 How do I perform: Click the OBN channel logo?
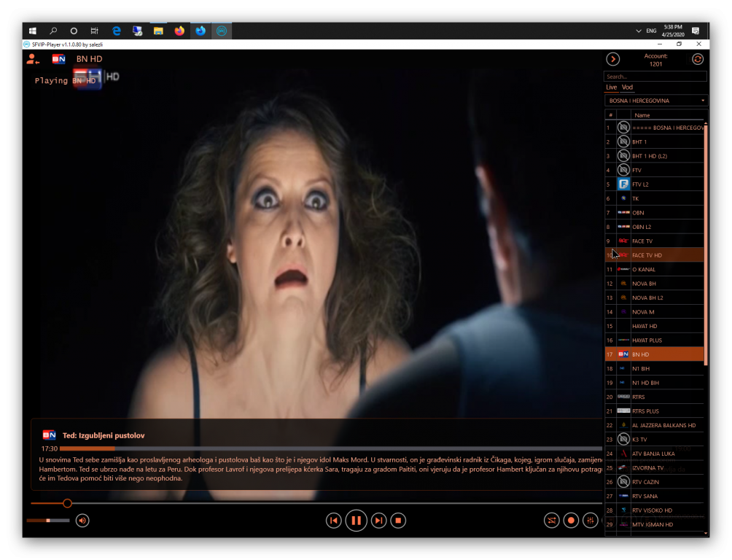point(623,212)
